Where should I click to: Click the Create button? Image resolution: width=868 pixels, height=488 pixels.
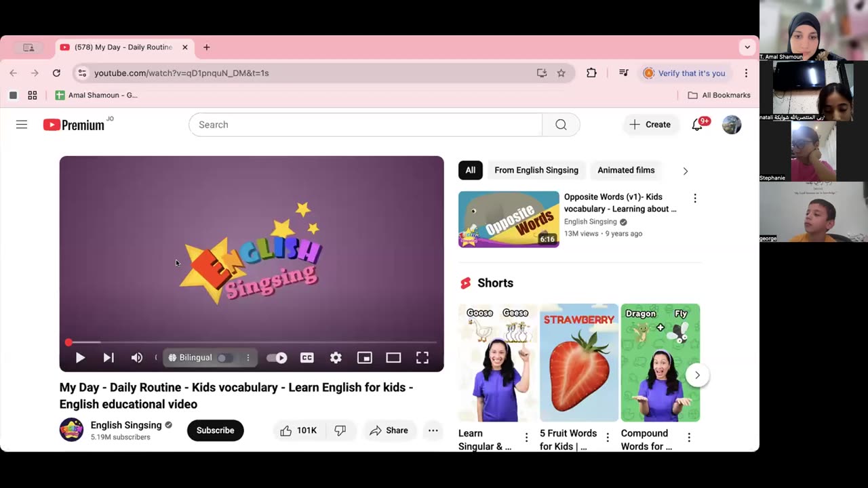click(650, 125)
